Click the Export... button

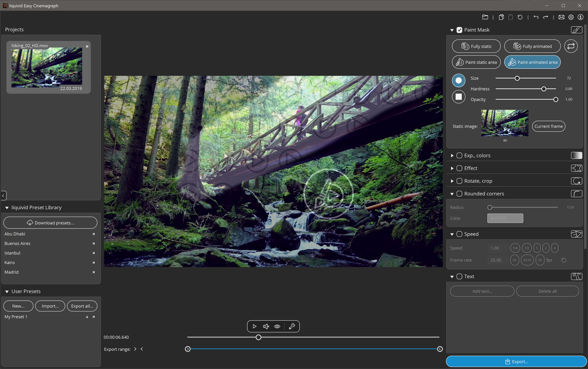tap(516, 361)
